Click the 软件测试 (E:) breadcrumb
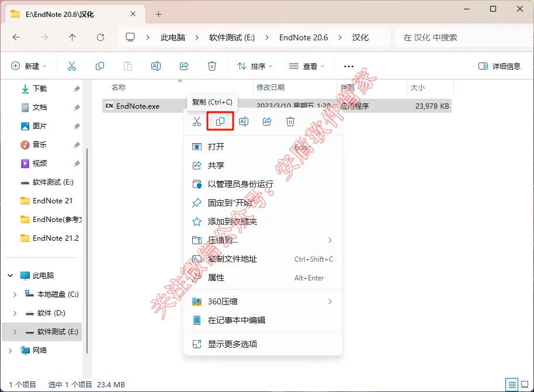This screenshot has height=392, width=534. (x=232, y=37)
